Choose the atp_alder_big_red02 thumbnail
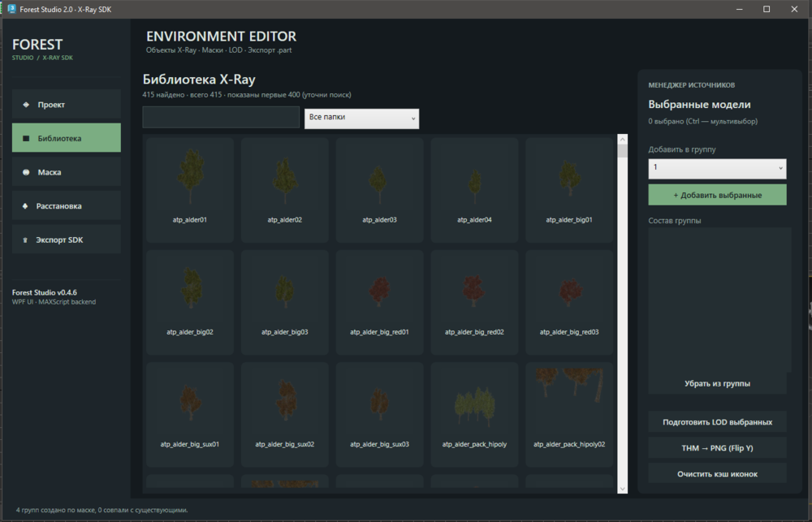Screen dimensions: 812x522 click(x=474, y=302)
